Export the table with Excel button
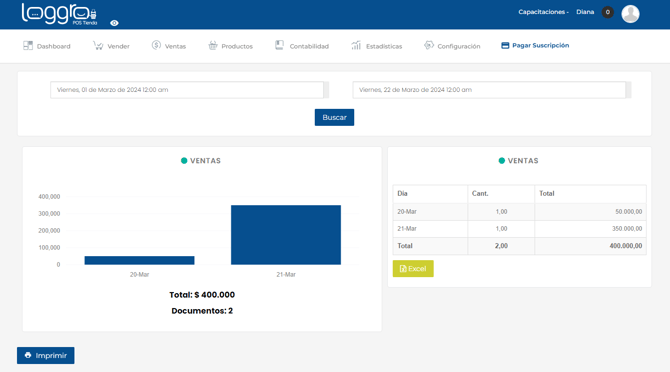 [413, 269]
